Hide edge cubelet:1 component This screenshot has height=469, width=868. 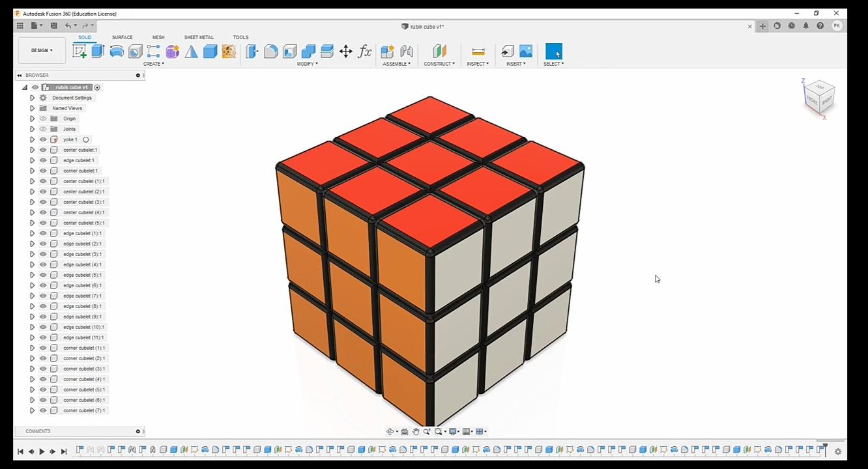43,160
